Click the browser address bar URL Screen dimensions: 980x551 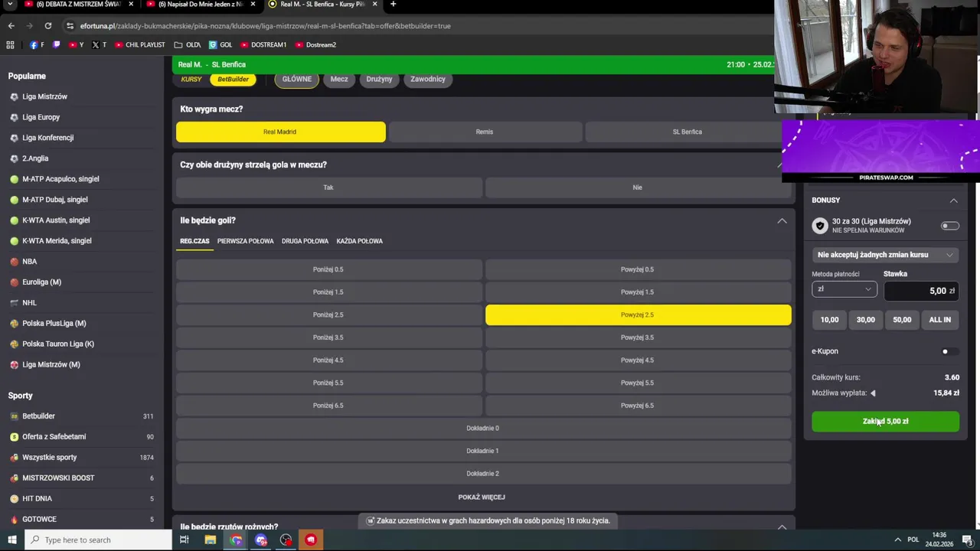pyautogui.click(x=266, y=26)
